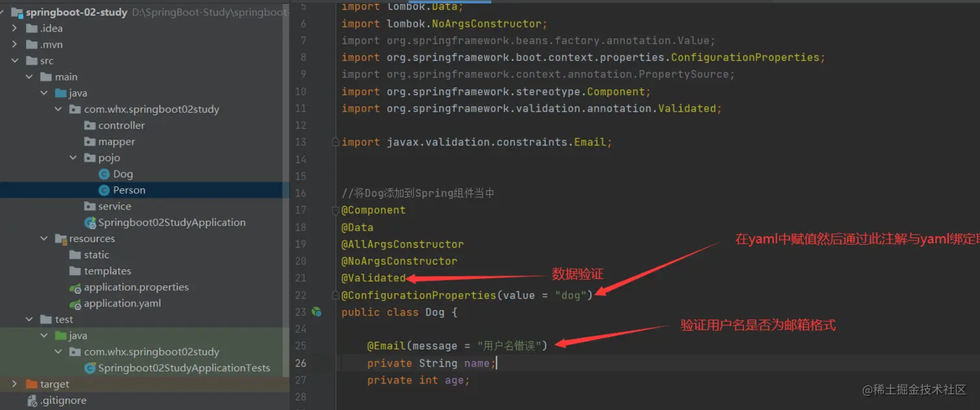
Task: Click the Person class icon
Action: (104, 190)
